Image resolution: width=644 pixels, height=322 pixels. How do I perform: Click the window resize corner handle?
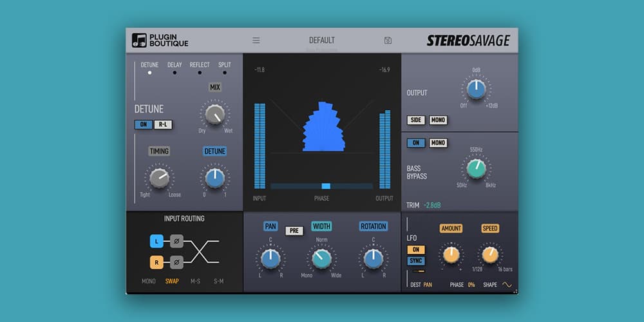tap(516, 292)
